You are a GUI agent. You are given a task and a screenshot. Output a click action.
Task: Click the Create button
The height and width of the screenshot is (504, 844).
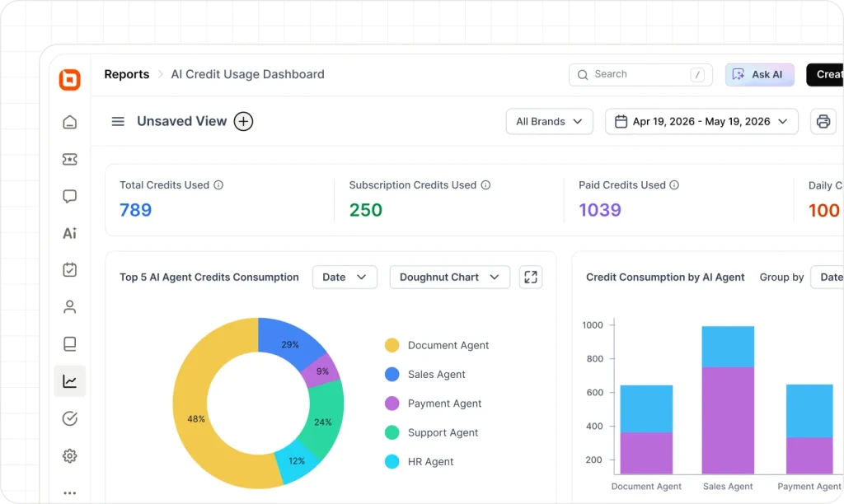(825, 75)
